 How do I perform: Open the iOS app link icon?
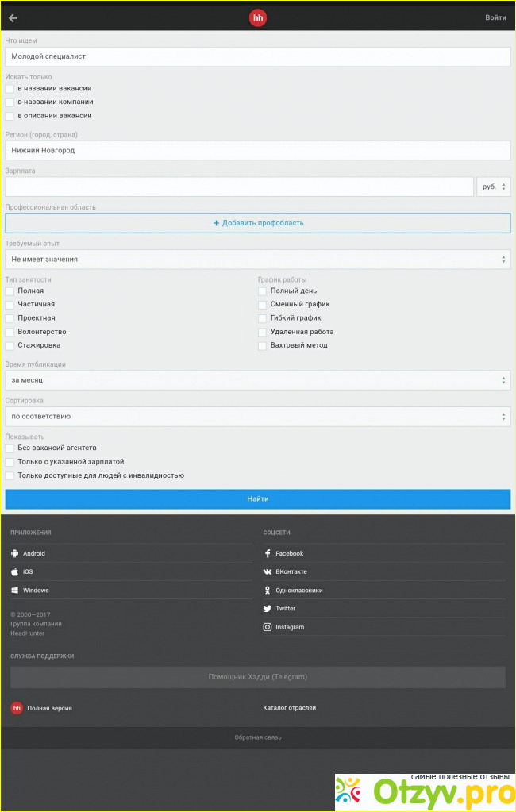tap(14, 571)
